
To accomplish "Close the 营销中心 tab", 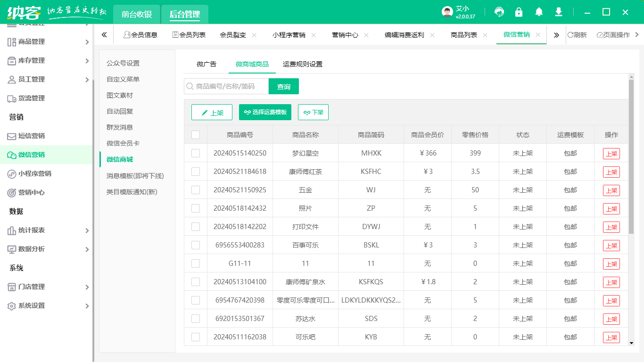I will point(366,35).
